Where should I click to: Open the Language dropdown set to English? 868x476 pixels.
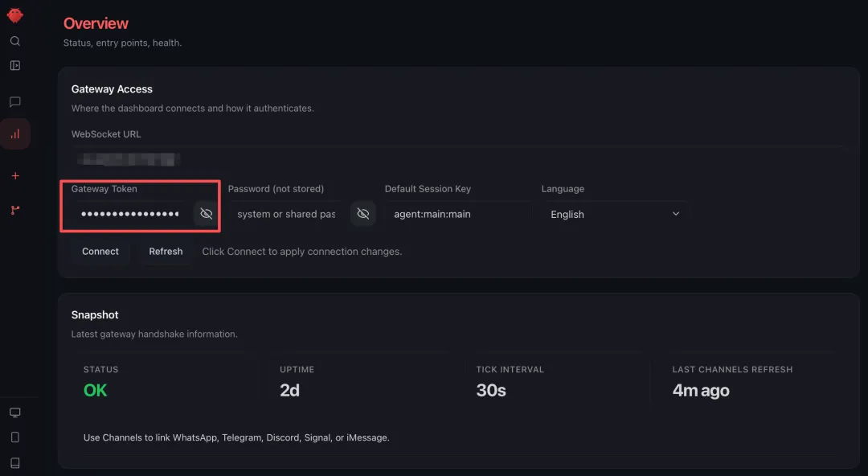615,214
